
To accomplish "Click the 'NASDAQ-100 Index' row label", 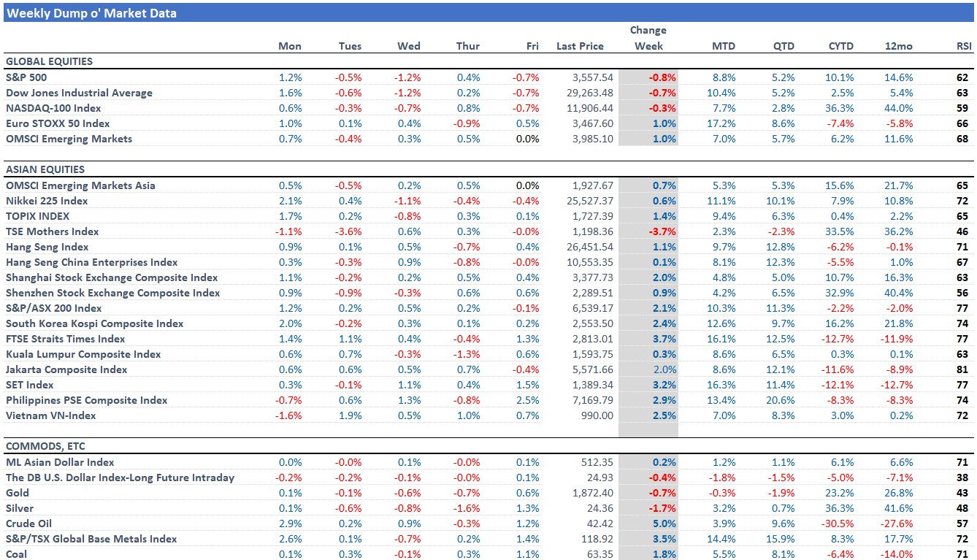I will tap(53, 108).
